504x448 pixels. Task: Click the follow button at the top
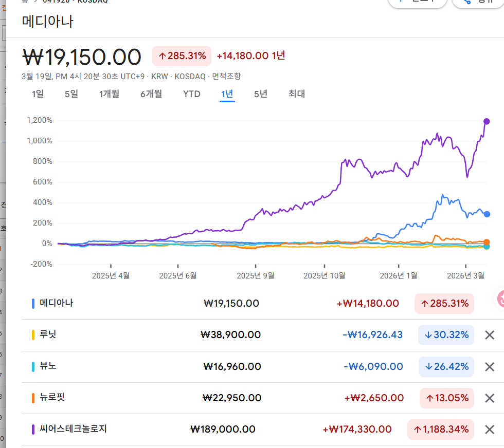tap(417, 3)
